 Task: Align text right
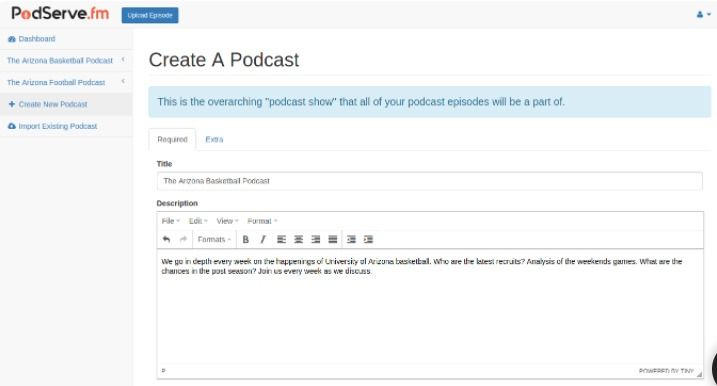[x=316, y=239]
